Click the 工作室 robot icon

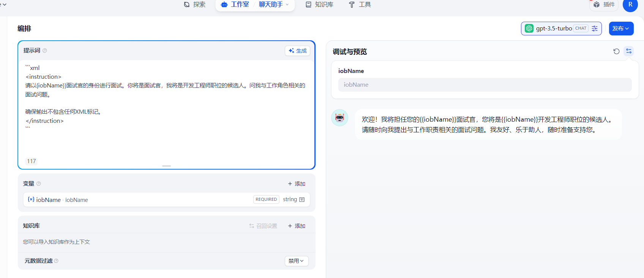(224, 5)
